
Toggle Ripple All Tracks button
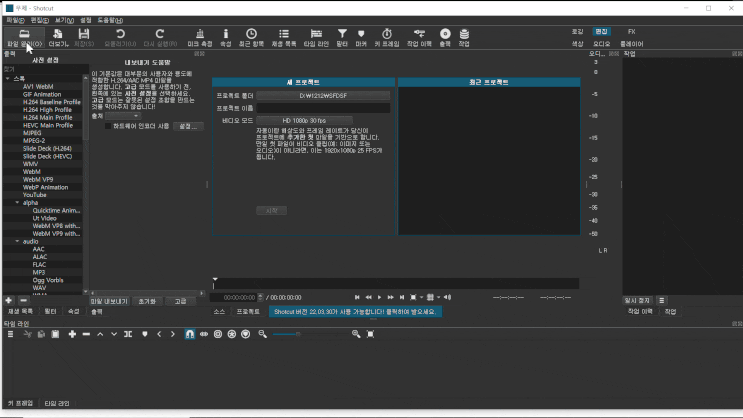coord(232,334)
